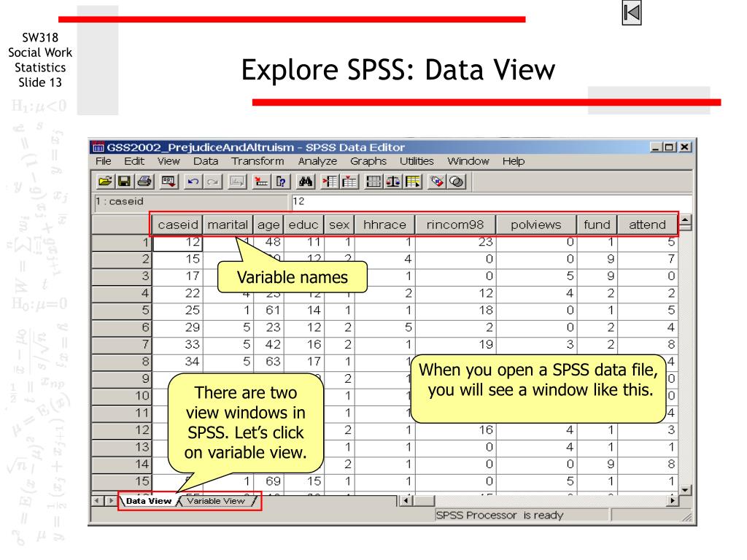
Task: Click the tab-scroll right arrow beside Data View
Action: pos(111,500)
